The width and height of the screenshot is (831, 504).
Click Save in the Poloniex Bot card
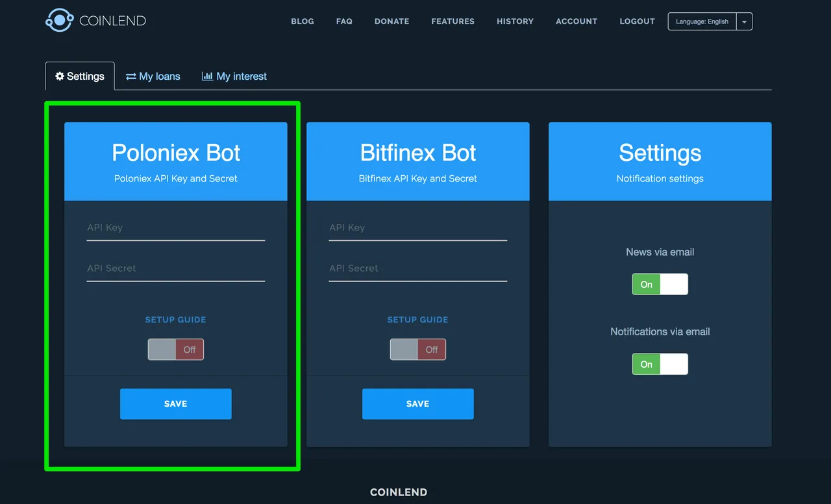176,403
